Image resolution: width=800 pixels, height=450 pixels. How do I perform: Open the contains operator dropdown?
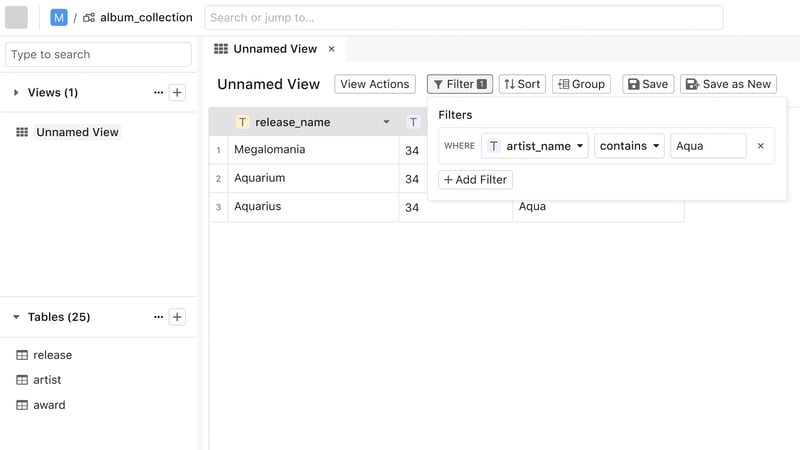629,146
